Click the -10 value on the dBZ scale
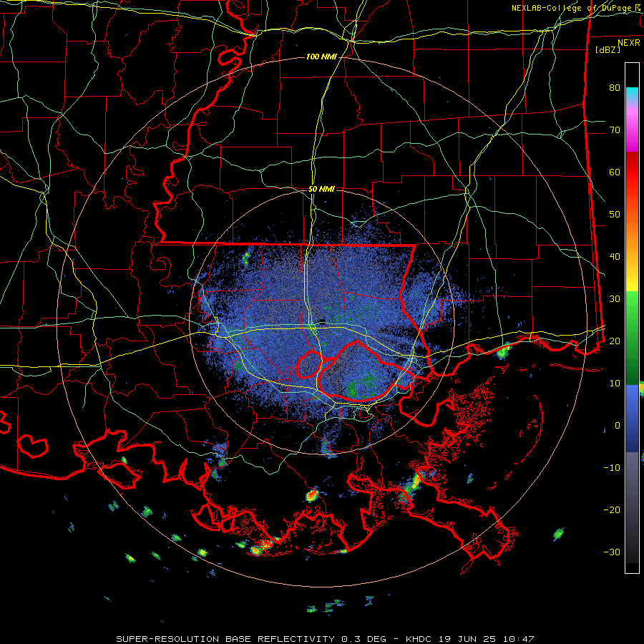This screenshot has height=644, width=644. (612, 467)
